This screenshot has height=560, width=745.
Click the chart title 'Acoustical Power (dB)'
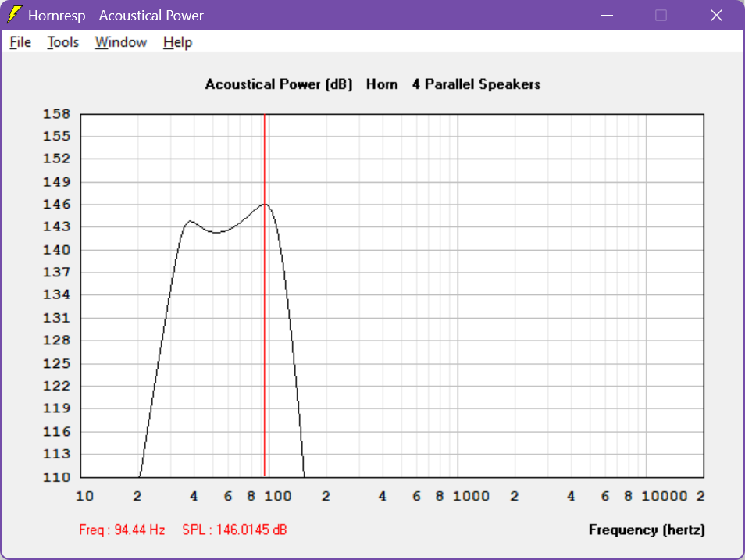click(x=279, y=84)
